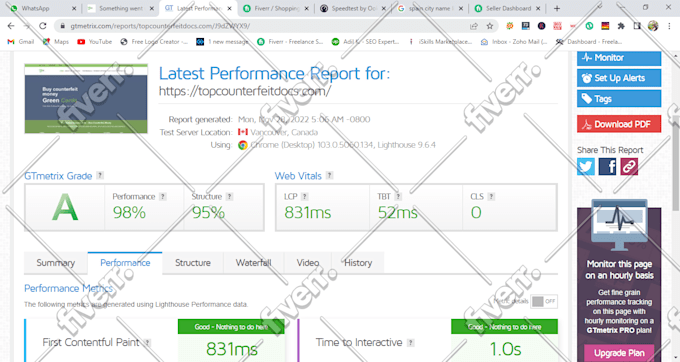This screenshot has width=680, height=362.
Task: Open the puzzle-piece Extensions menu
Action: [x=621, y=26]
